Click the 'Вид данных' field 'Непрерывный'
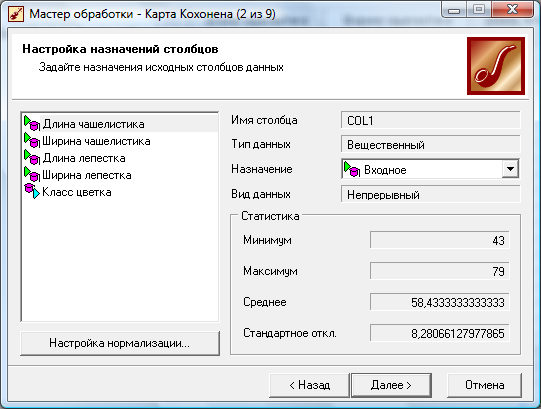 coord(430,195)
